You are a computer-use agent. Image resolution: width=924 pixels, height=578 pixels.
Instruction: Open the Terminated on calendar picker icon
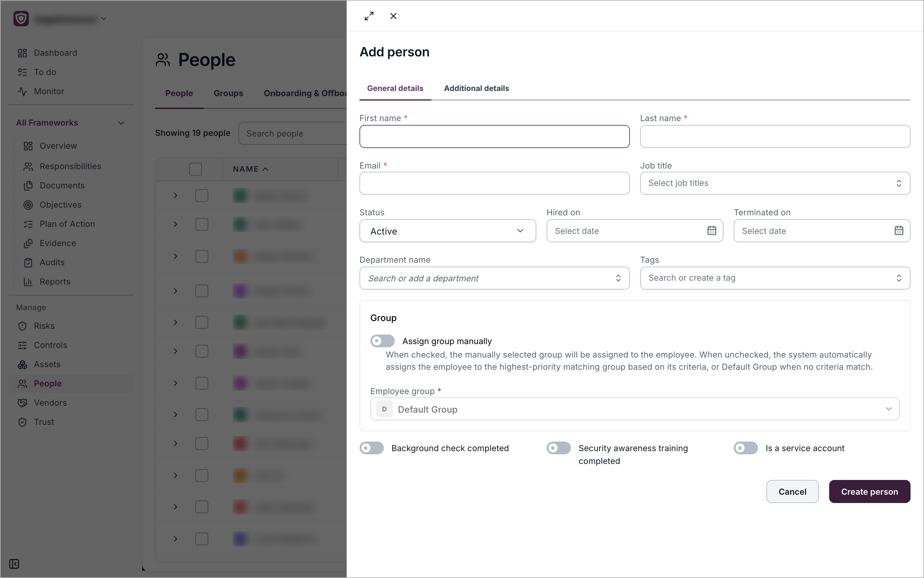tap(899, 230)
